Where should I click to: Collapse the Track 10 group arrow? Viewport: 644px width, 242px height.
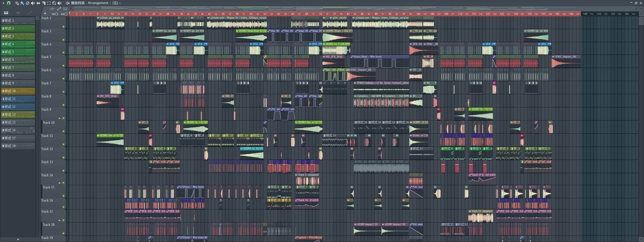coord(60,118)
